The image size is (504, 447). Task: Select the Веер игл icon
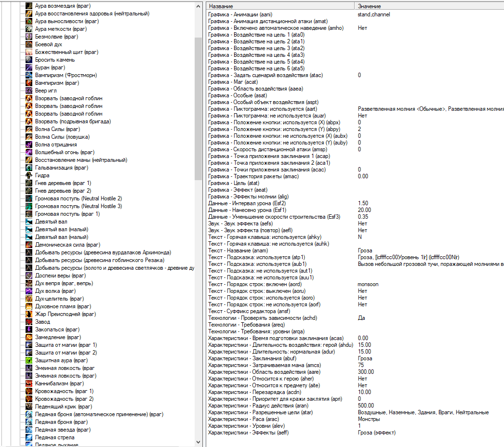pyautogui.click(x=29, y=91)
